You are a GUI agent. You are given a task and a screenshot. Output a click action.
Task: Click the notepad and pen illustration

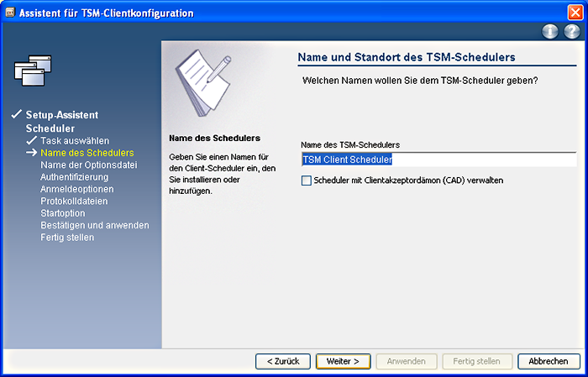(x=199, y=82)
